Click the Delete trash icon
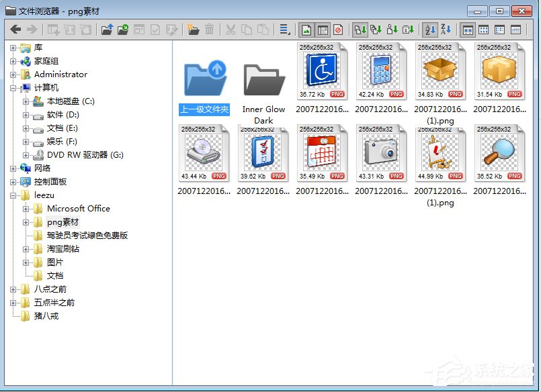 [210, 29]
